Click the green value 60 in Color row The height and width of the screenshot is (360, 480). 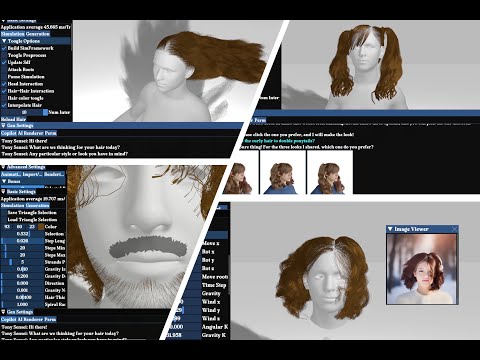click(x=19, y=227)
